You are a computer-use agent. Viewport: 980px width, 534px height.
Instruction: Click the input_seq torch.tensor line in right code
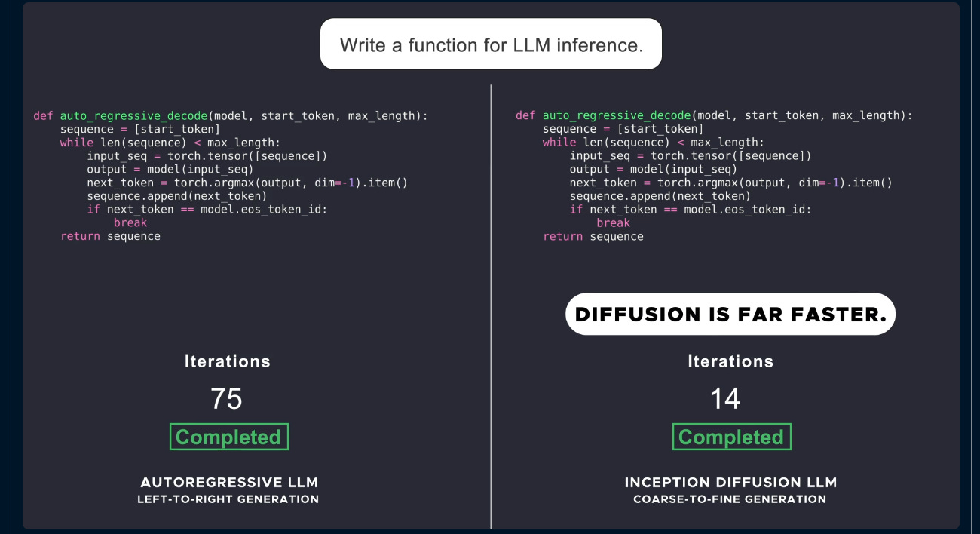point(691,156)
